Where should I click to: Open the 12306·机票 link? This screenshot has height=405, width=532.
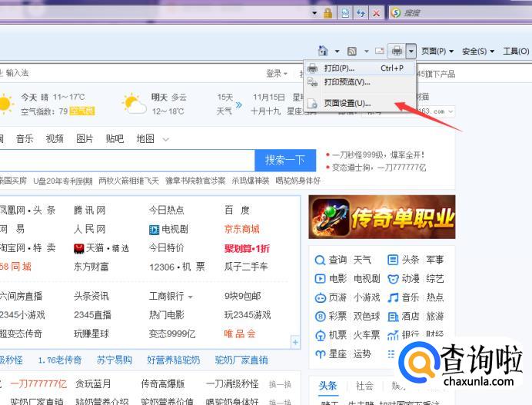coord(177,267)
